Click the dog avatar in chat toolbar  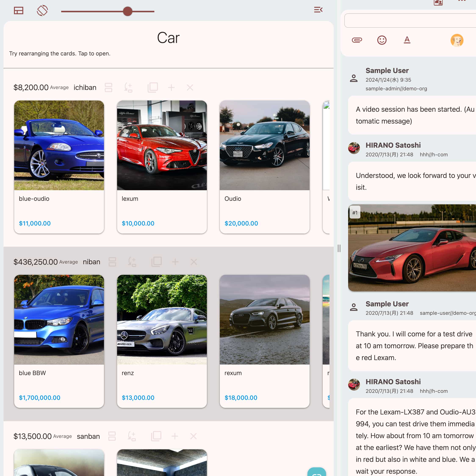(457, 40)
